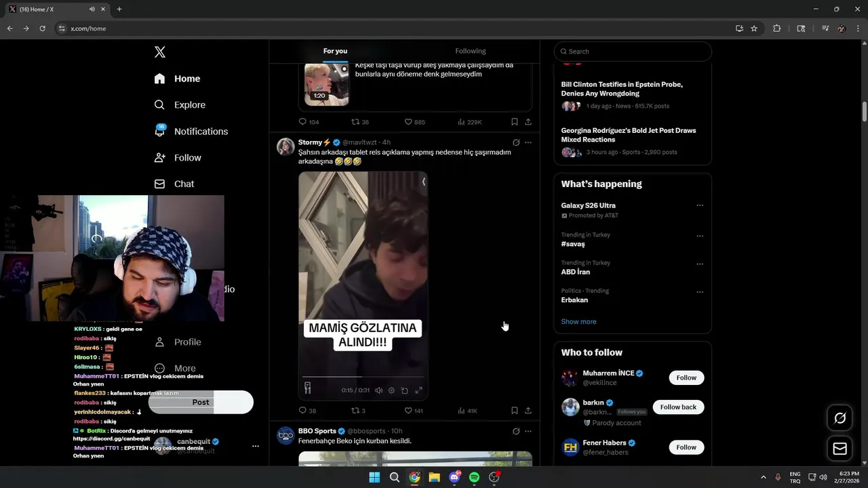
Task: Like the top post with 885 likes
Action: pyautogui.click(x=414, y=122)
